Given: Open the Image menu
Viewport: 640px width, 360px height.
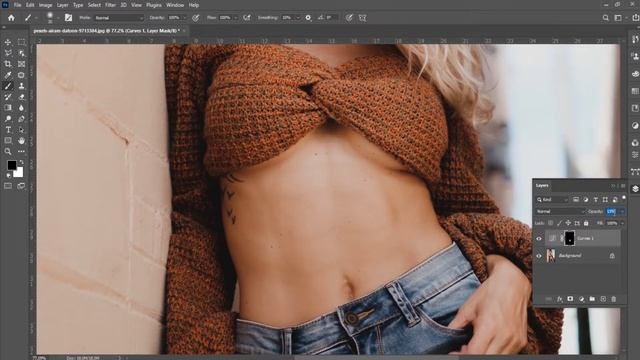Looking at the screenshot, I should pos(45,5).
